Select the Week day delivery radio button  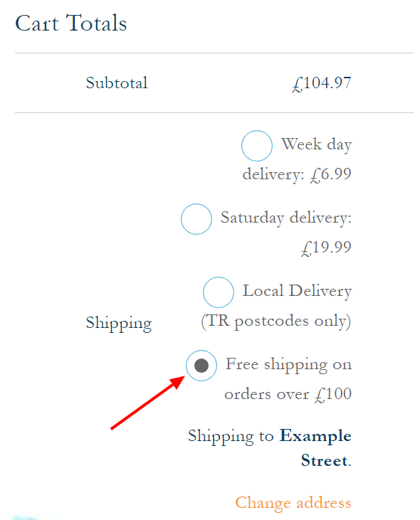[x=257, y=146]
